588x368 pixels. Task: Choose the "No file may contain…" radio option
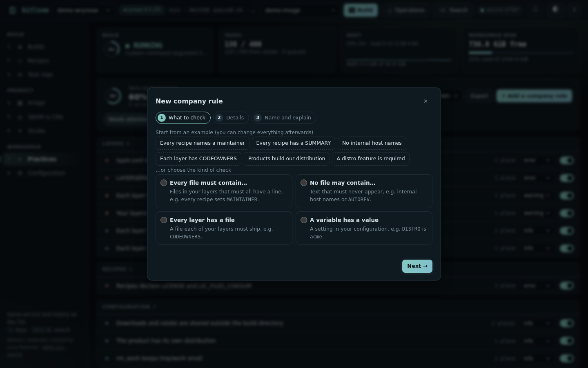tap(304, 183)
